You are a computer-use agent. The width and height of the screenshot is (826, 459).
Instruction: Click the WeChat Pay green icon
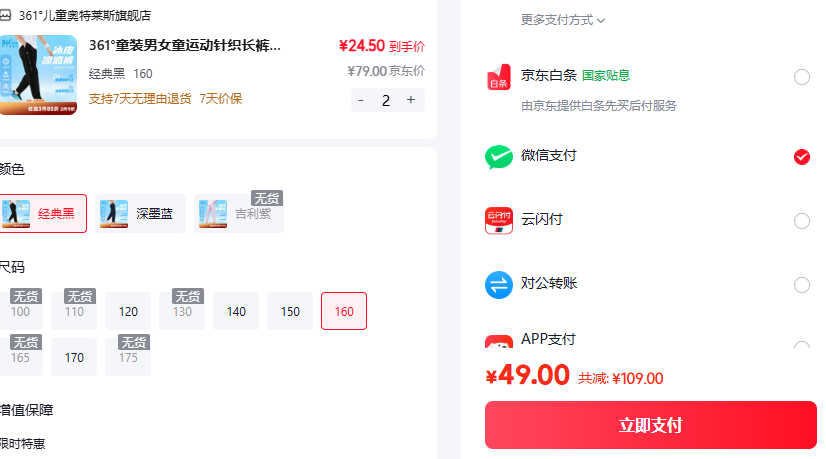coord(498,157)
